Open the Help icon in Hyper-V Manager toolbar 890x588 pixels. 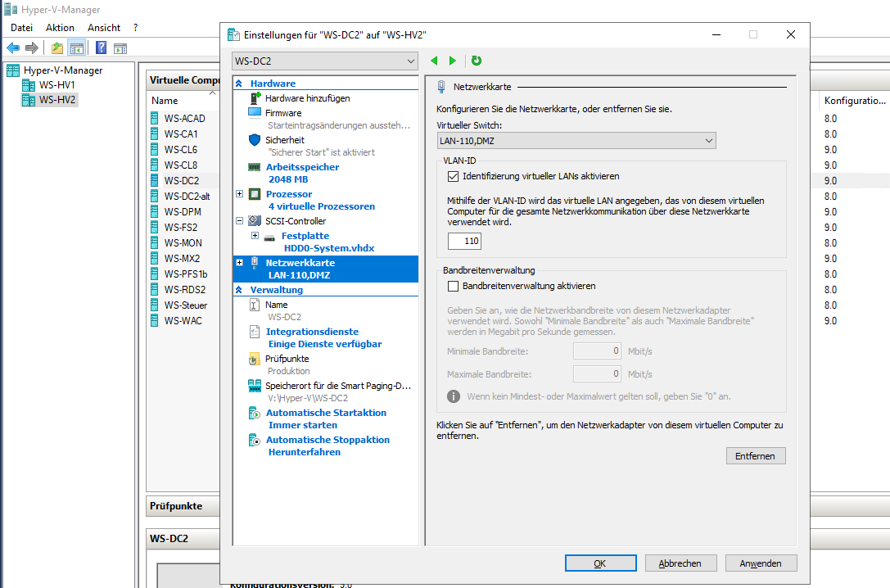(x=101, y=48)
